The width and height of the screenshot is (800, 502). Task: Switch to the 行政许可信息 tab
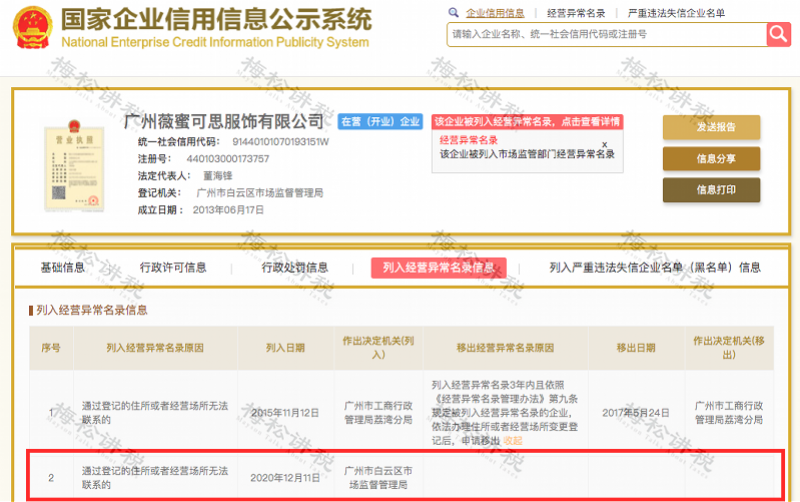(x=173, y=267)
